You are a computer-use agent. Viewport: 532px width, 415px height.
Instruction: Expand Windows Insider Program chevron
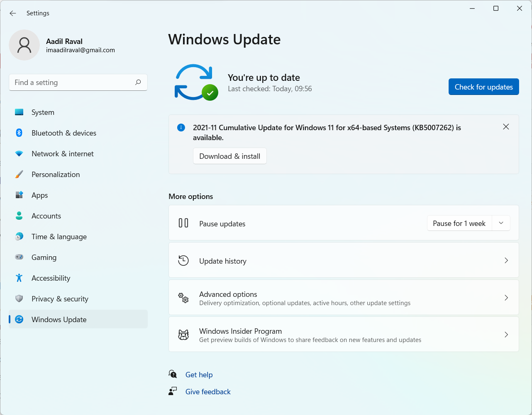tap(506, 335)
